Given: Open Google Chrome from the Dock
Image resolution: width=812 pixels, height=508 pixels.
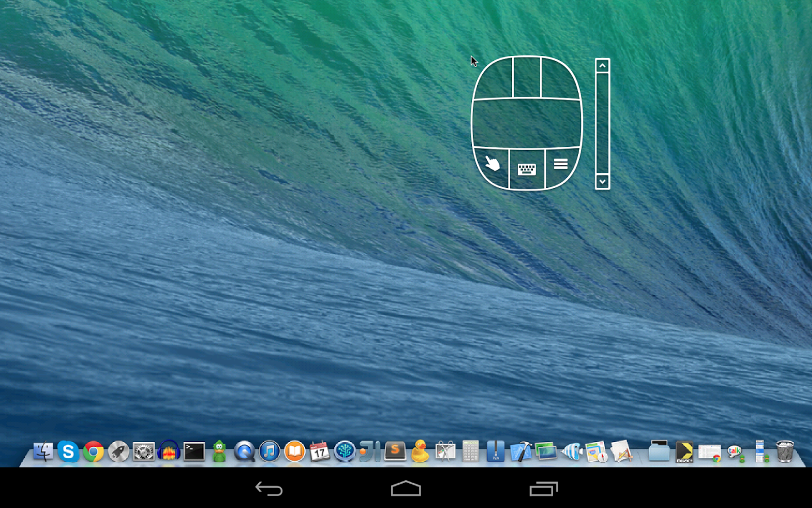Looking at the screenshot, I should [x=93, y=452].
